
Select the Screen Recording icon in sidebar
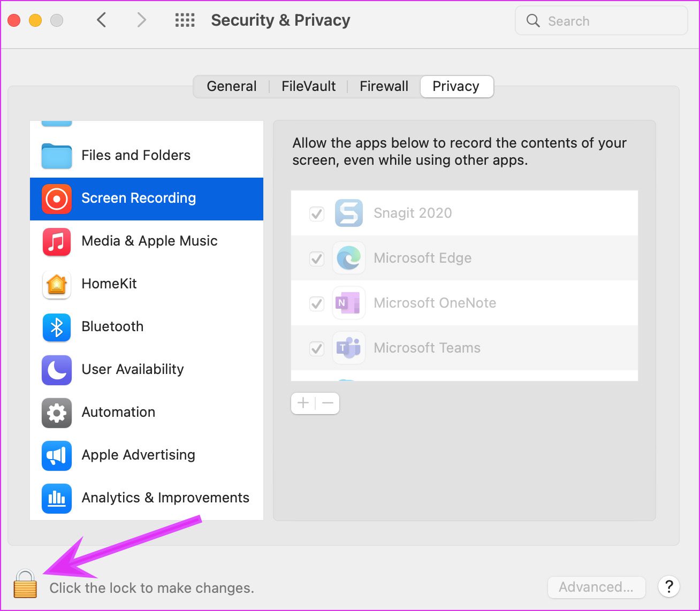(x=56, y=198)
